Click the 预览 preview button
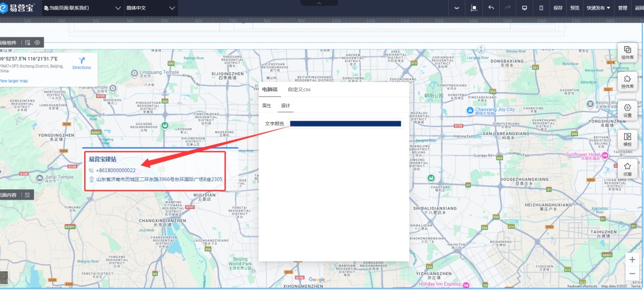 575,8
